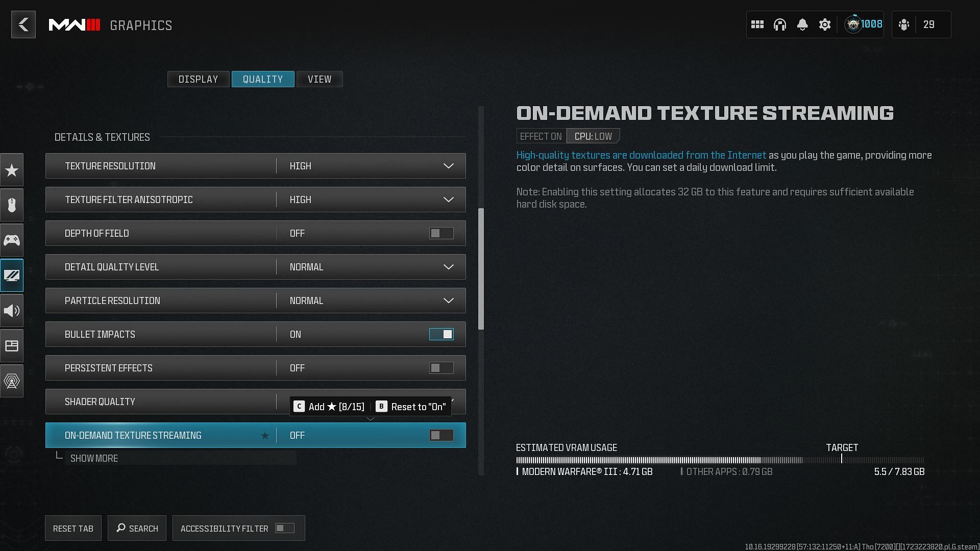
Task: Click the Search button
Action: tap(137, 528)
